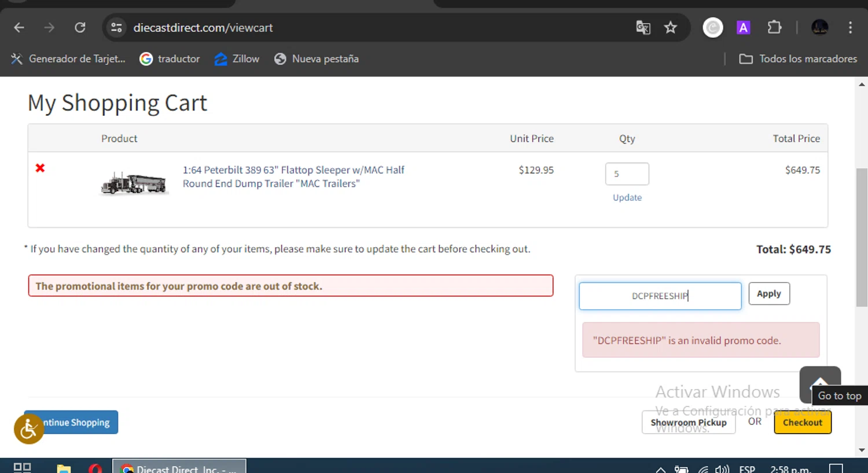Click the 2:58 p.m. taskbar clock
The height and width of the screenshot is (473, 868).
pyautogui.click(x=790, y=469)
